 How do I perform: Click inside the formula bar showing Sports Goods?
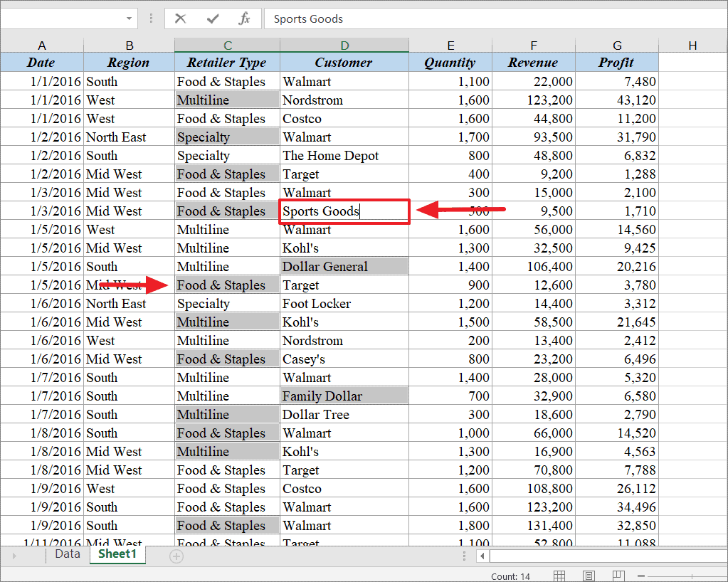(x=356, y=18)
